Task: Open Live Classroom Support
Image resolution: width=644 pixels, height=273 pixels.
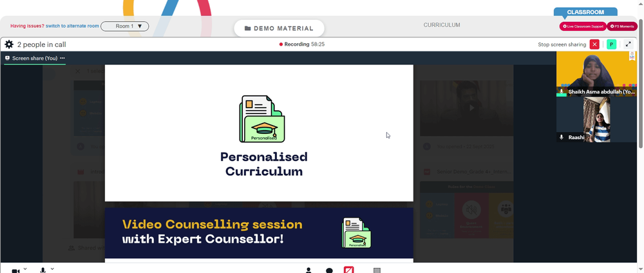Action: click(x=583, y=26)
